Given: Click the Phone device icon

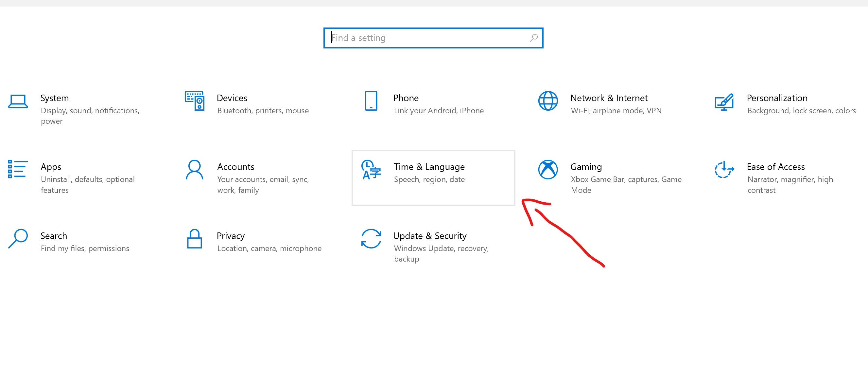Looking at the screenshot, I should coord(371,101).
